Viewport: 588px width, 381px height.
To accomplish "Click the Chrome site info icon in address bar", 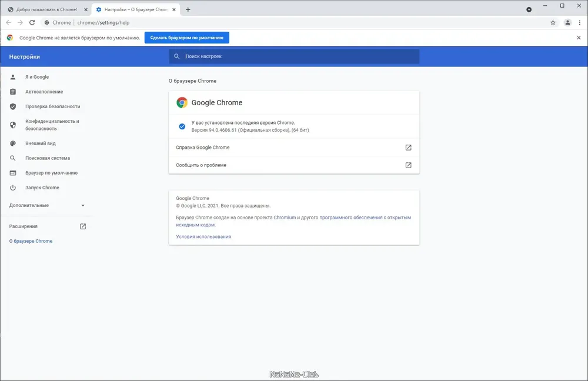I will pyautogui.click(x=47, y=22).
